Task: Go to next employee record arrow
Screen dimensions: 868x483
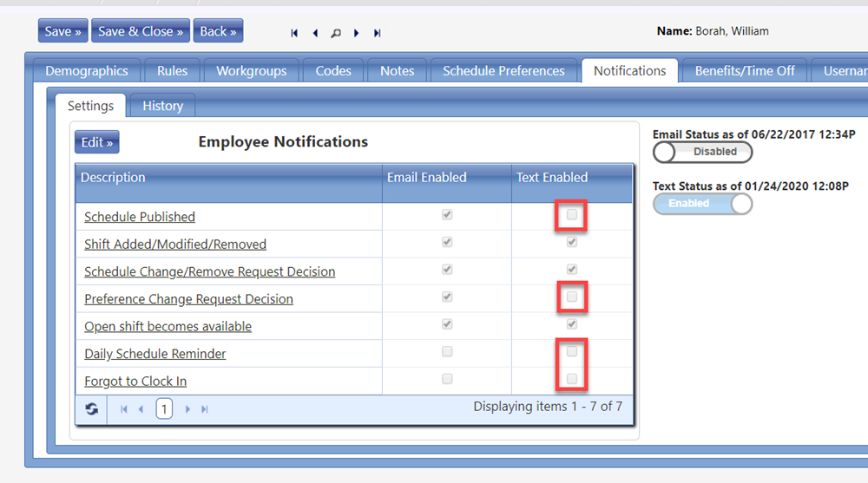Action: pyautogui.click(x=356, y=33)
